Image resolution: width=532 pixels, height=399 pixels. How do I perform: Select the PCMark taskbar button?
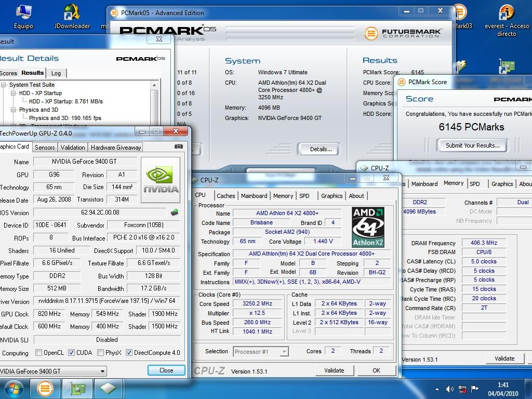45,389
